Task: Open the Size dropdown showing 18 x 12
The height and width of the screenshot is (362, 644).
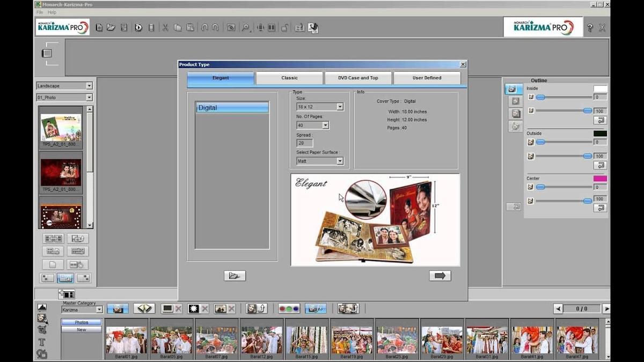Action: tap(340, 107)
